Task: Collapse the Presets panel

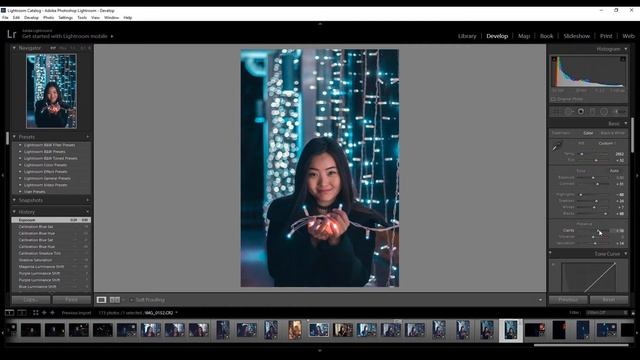Action: 14,137
